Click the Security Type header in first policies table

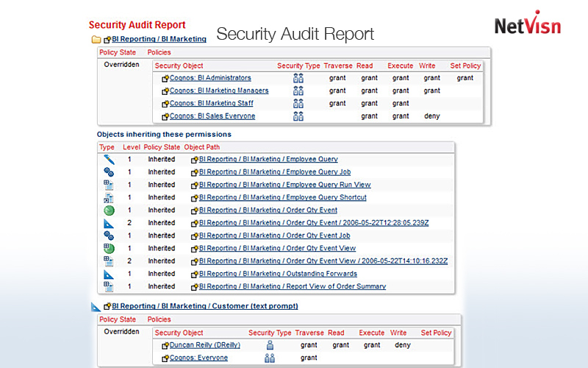tap(298, 66)
